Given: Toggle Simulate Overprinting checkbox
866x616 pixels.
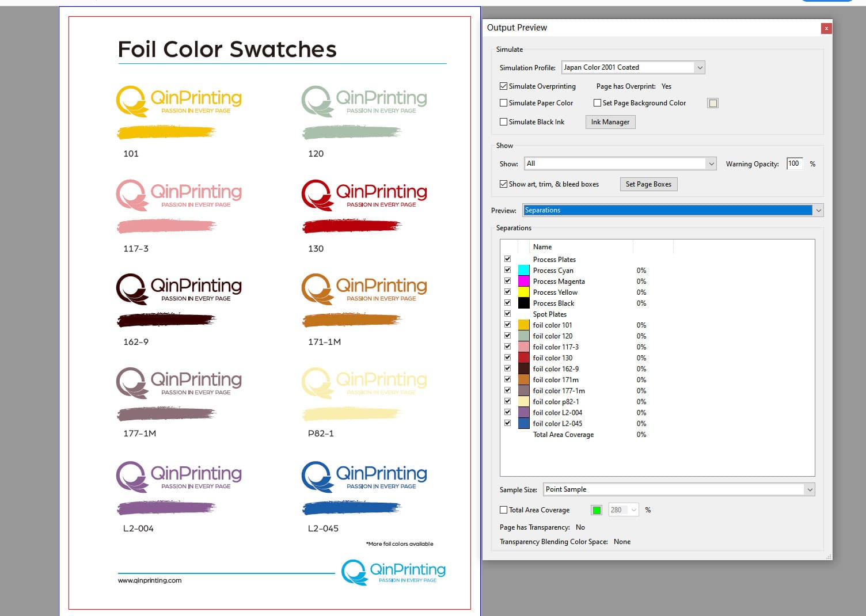Looking at the screenshot, I should point(504,86).
